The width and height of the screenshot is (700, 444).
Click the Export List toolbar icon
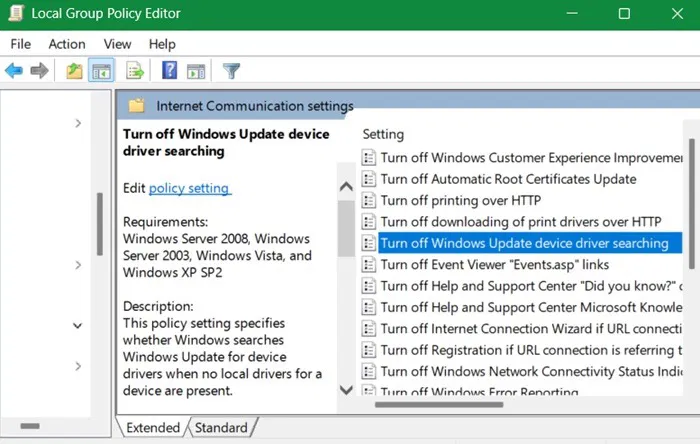pos(135,71)
